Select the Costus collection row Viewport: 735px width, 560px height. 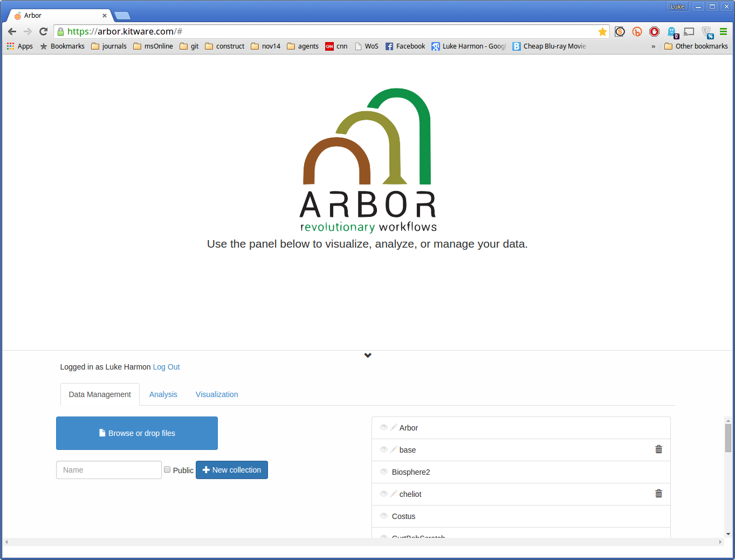(x=521, y=516)
